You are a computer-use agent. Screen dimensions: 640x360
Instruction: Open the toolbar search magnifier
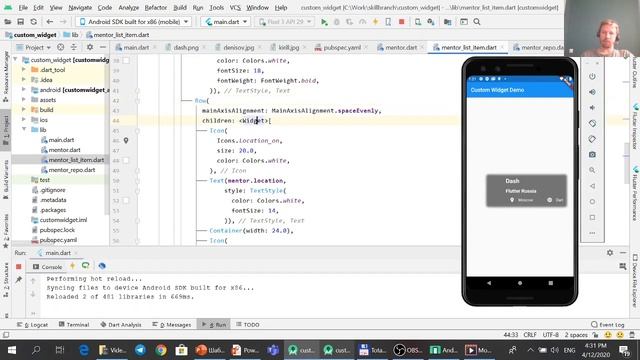click(x=477, y=22)
